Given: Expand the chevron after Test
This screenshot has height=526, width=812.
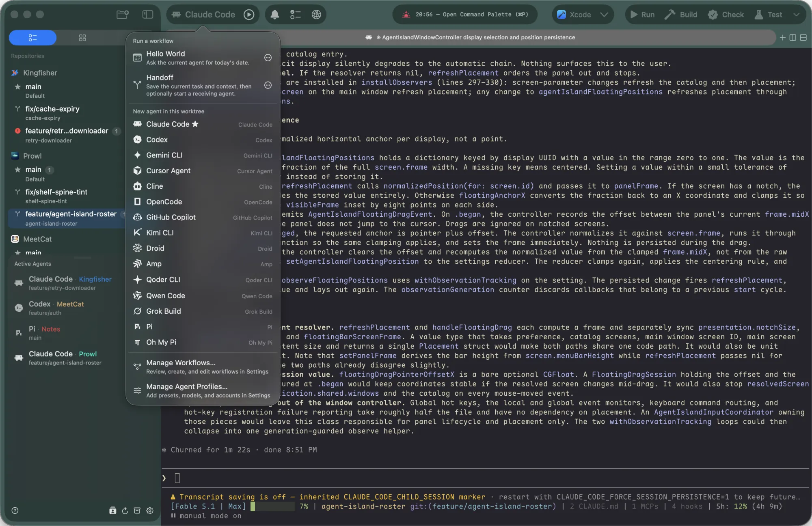Looking at the screenshot, I should tap(797, 15).
